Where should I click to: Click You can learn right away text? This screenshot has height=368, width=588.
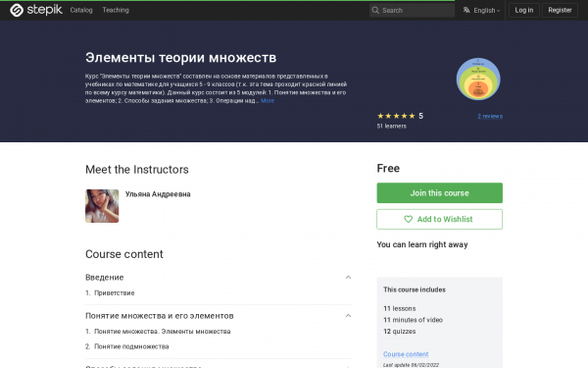pyautogui.click(x=422, y=244)
